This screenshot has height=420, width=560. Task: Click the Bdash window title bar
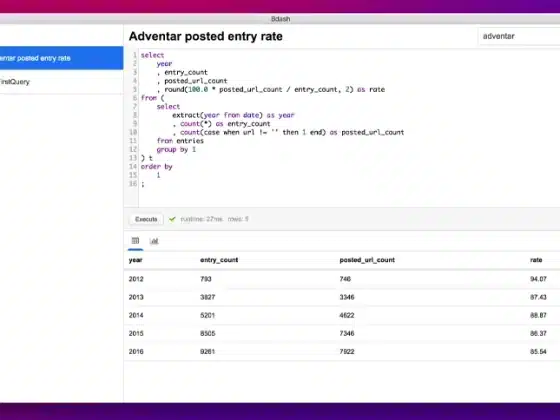[280, 19]
